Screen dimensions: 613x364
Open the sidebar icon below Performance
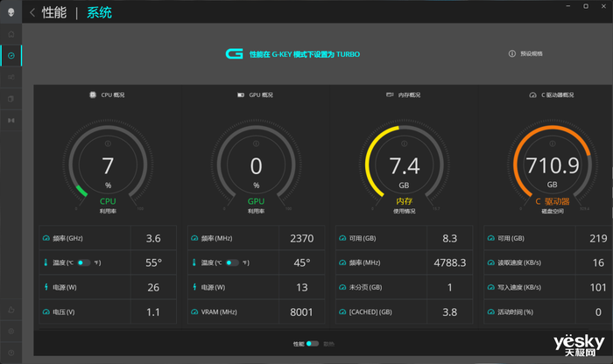tap(11, 77)
